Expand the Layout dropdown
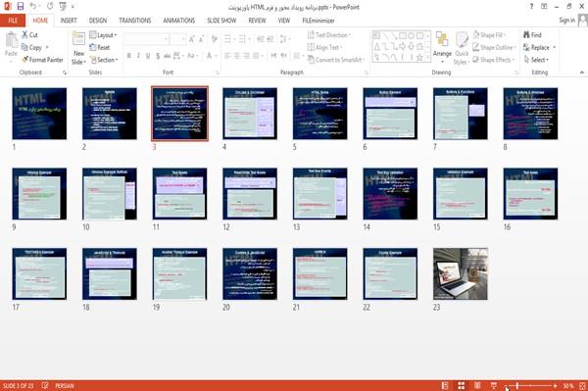Viewport: 588px width, 391px height. 103,35
